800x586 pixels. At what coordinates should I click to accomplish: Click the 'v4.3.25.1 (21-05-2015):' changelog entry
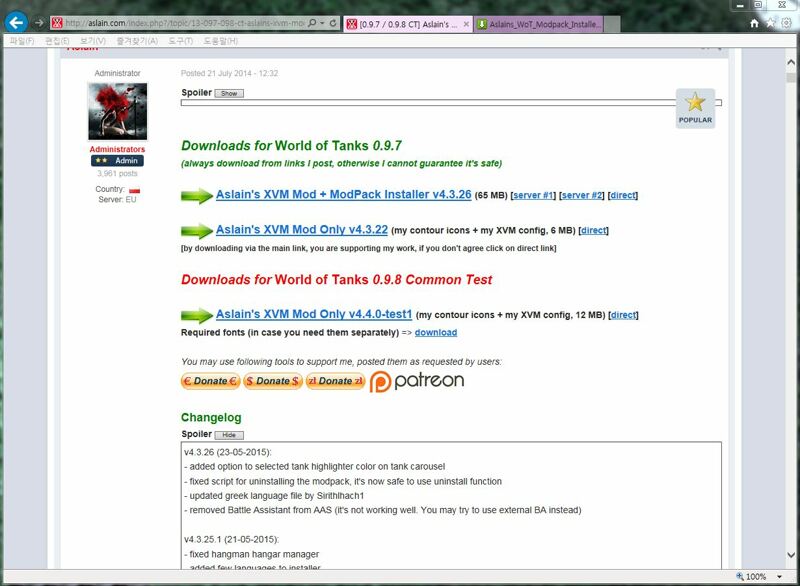click(x=232, y=540)
